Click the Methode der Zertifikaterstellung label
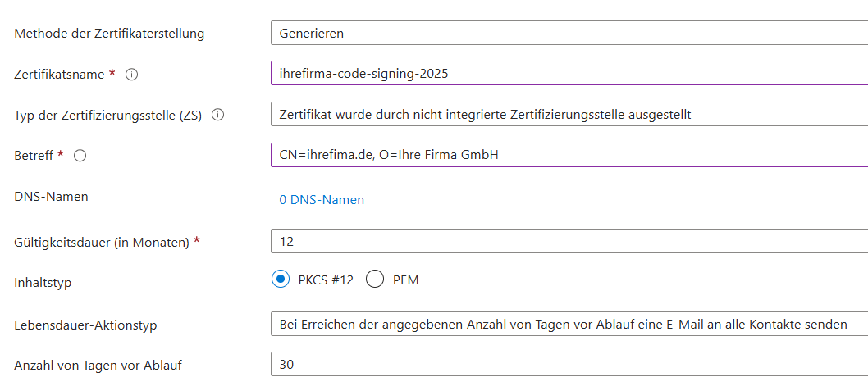 (x=109, y=34)
